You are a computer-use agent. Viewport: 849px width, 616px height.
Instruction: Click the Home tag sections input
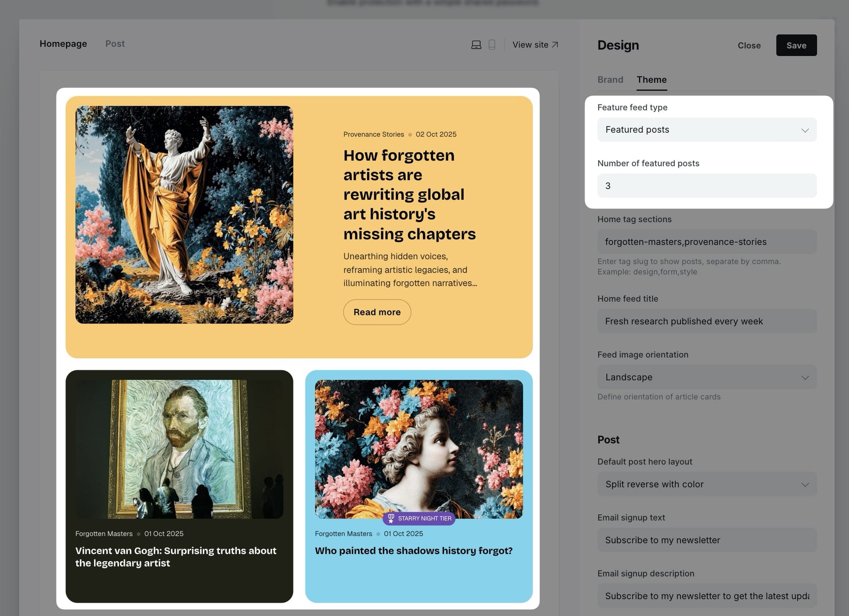706,241
